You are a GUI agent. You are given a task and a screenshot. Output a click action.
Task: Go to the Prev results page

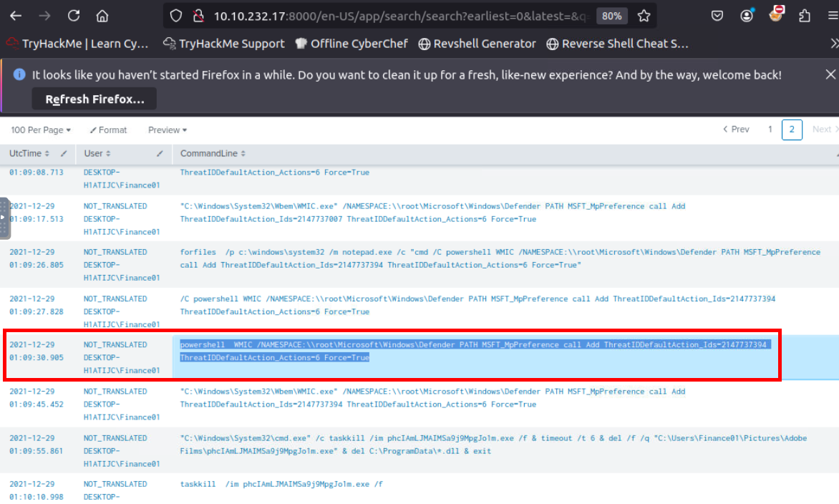(x=736, y=130)
